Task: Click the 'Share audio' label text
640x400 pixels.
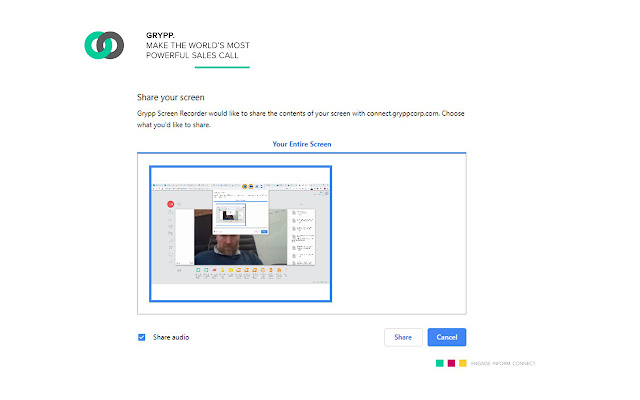Action: pos(171,337)
